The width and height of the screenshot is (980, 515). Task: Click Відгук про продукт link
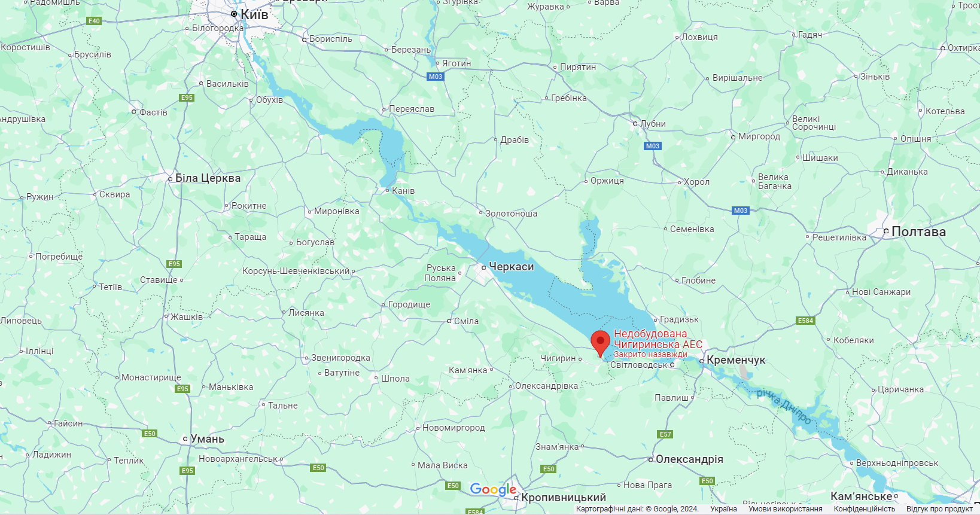click(939, 509)
